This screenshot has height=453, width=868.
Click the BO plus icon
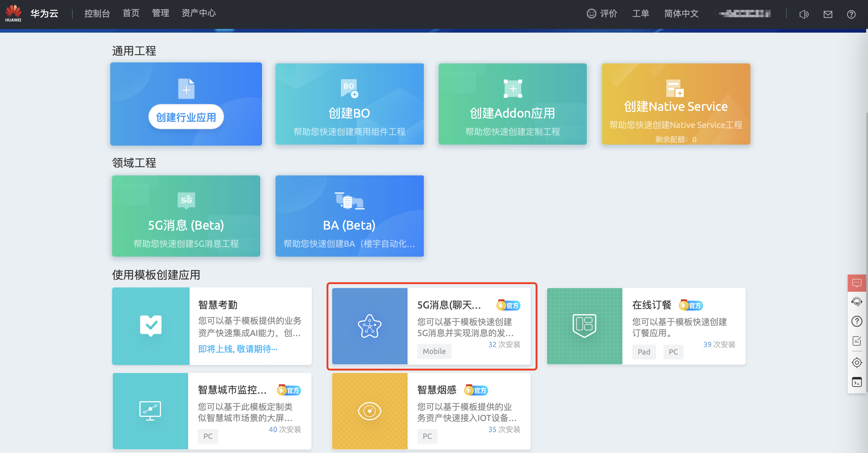(x=349, y=89)
